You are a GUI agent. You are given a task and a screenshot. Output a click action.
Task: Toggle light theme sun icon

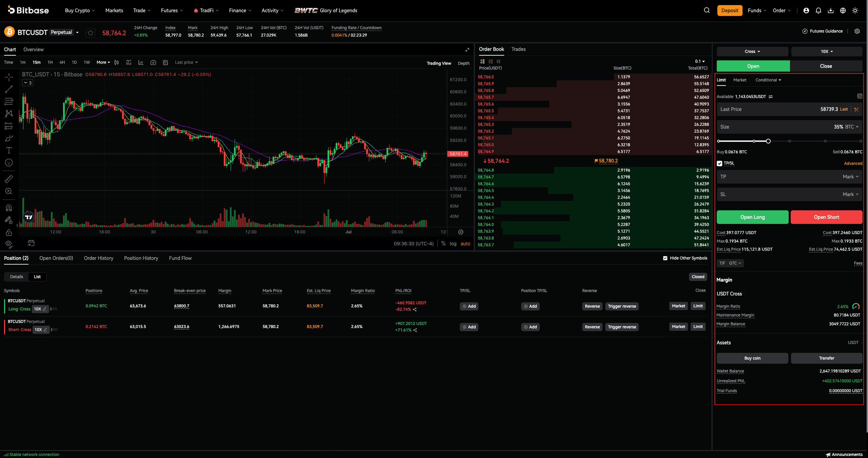[x=855, y=11]
